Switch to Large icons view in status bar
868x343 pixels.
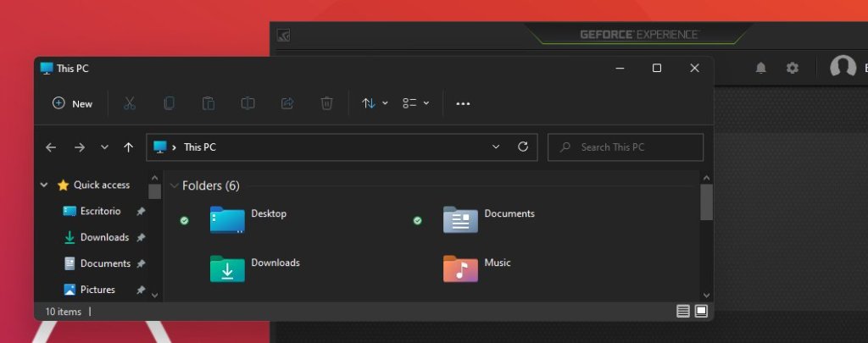click(x=701, y=312)
